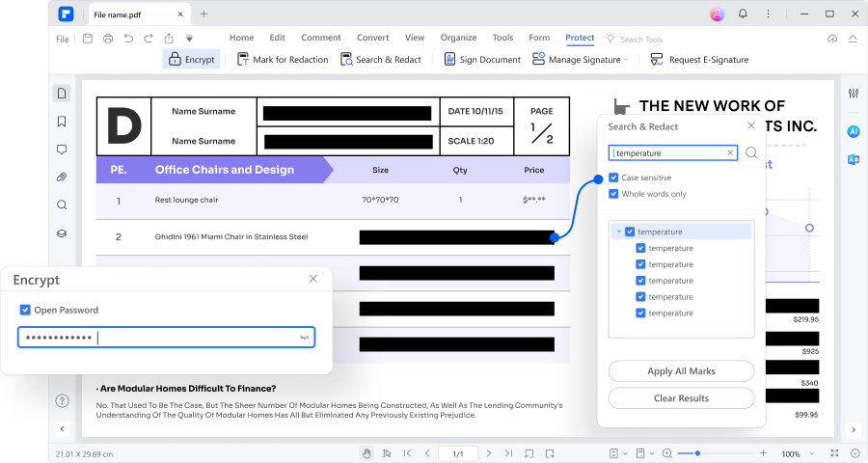This screenshot has width=868, height=463.
Task: Open the page display dropdown in status bar
Action: click(645, 453)
